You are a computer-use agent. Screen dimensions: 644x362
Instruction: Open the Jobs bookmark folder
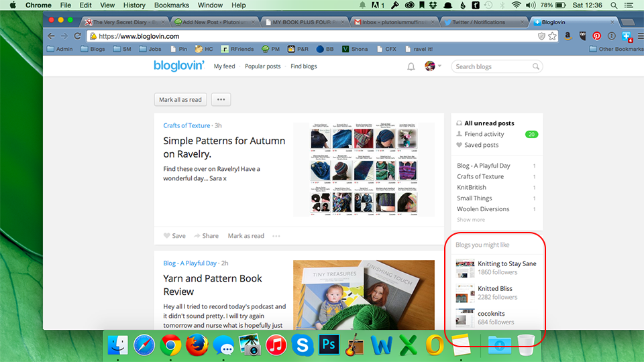(150, 49)
